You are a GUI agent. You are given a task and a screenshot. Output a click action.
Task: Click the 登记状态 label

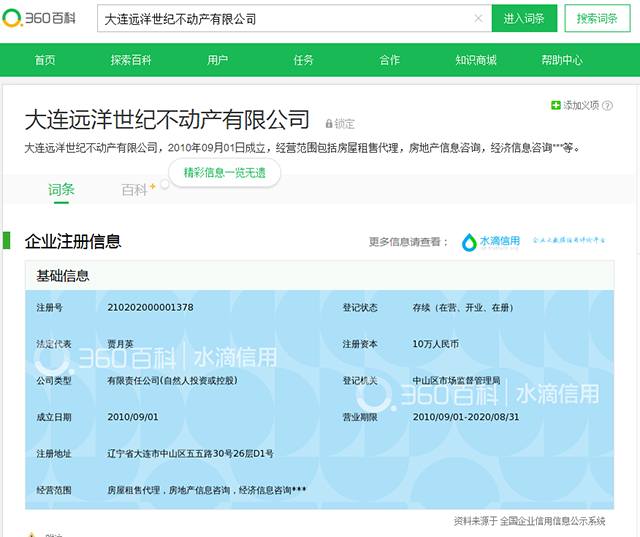point(360,307)
